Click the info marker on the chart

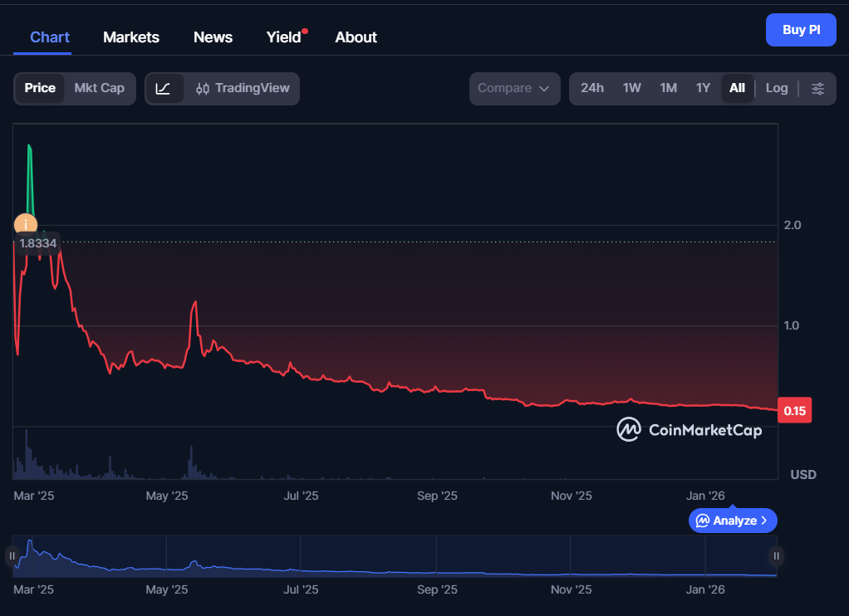(x=25, y=223)
